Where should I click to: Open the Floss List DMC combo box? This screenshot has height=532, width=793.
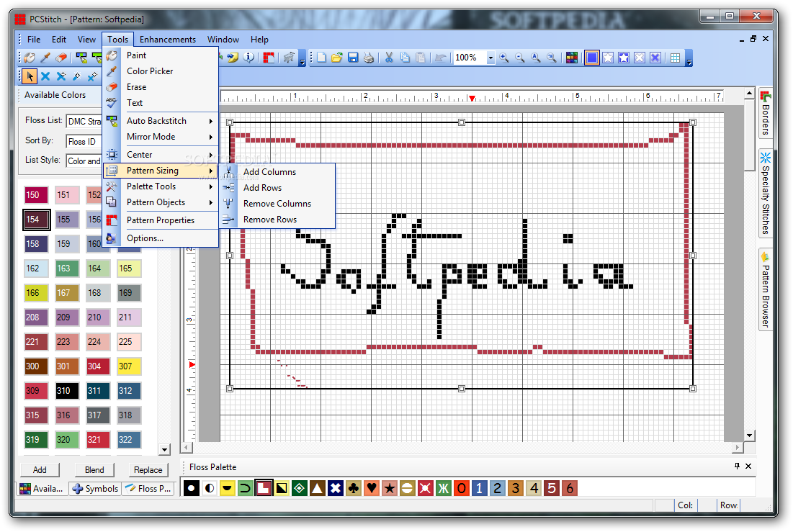click(x=84, y=122)
